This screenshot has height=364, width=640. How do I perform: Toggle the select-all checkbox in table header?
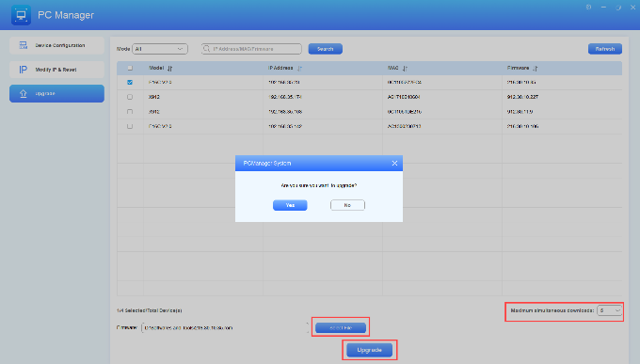pyautogui.click(x=130, y=68)
